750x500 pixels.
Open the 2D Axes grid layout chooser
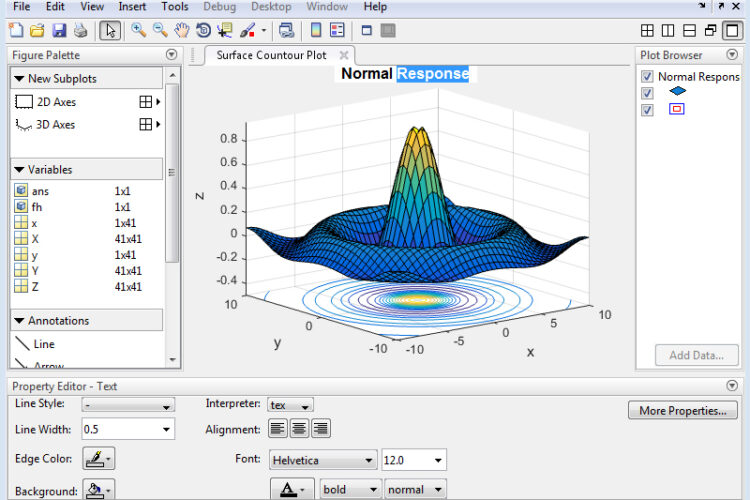150,102
